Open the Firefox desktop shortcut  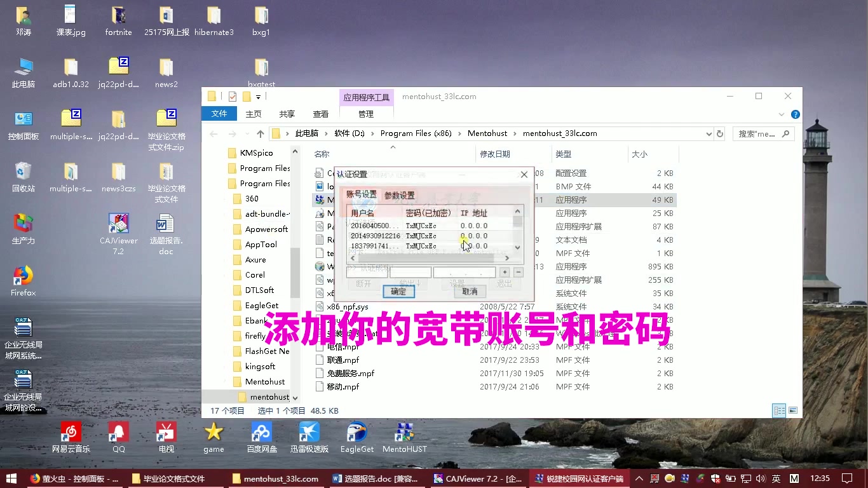[23, 281]
